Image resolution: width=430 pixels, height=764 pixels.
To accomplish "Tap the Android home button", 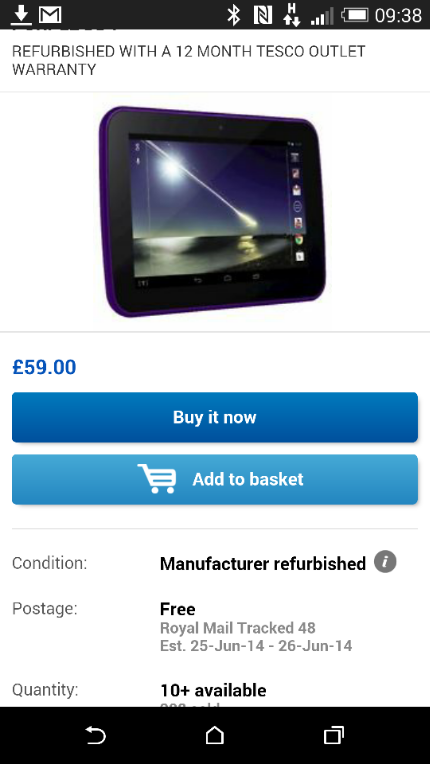I will (x=215, y=735).
